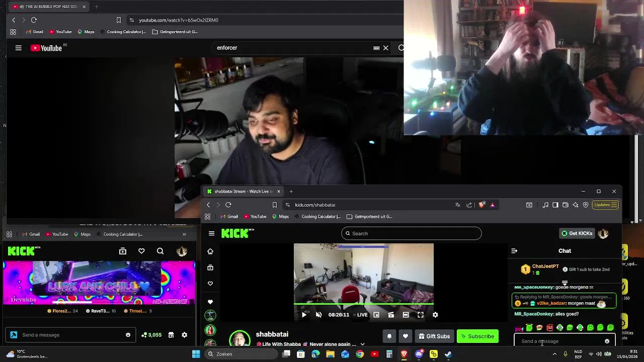Click Send a message in small Kick chat

coord(70,335)
